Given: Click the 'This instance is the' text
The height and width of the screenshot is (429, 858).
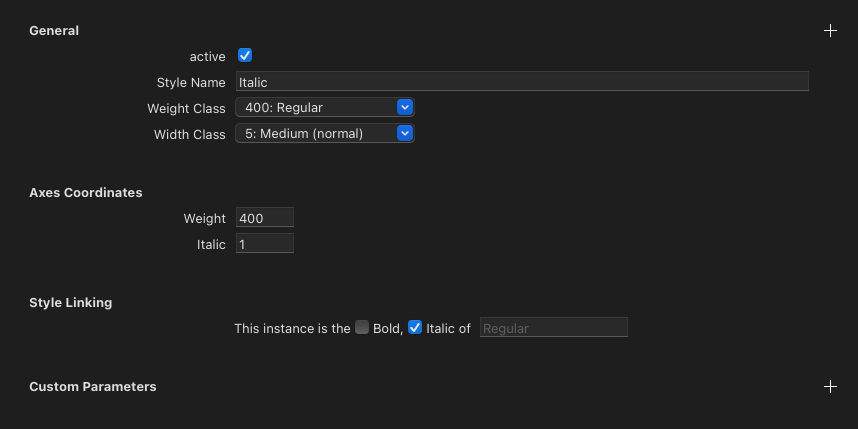Looking at the screenshot, I should [292, 328].
